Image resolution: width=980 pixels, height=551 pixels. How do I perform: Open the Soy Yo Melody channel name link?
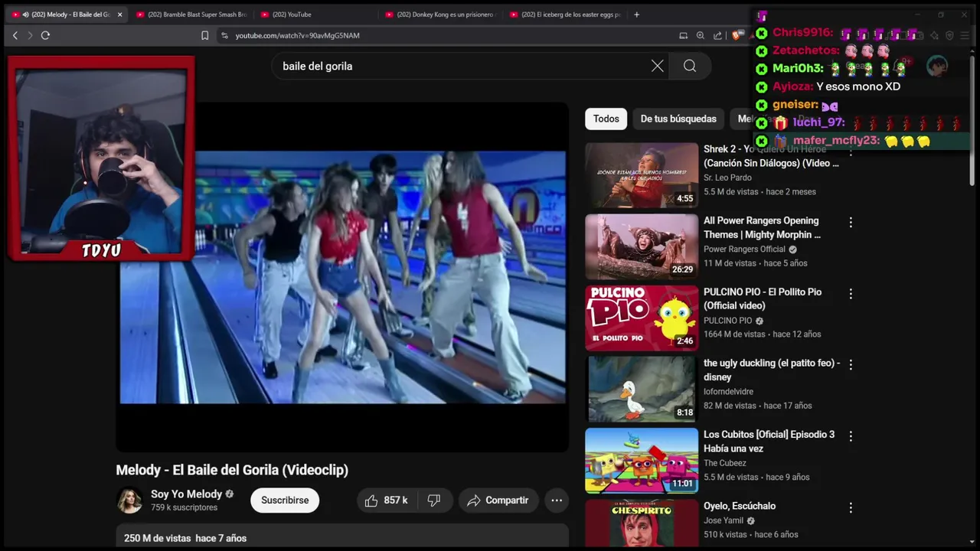coord(186,494)
